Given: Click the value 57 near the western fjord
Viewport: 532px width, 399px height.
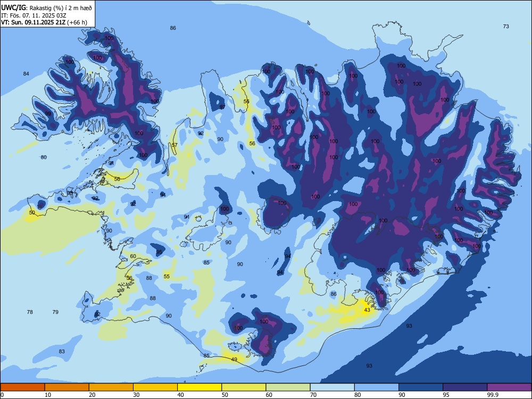Looking at the screenshot, I should (174, 145).
